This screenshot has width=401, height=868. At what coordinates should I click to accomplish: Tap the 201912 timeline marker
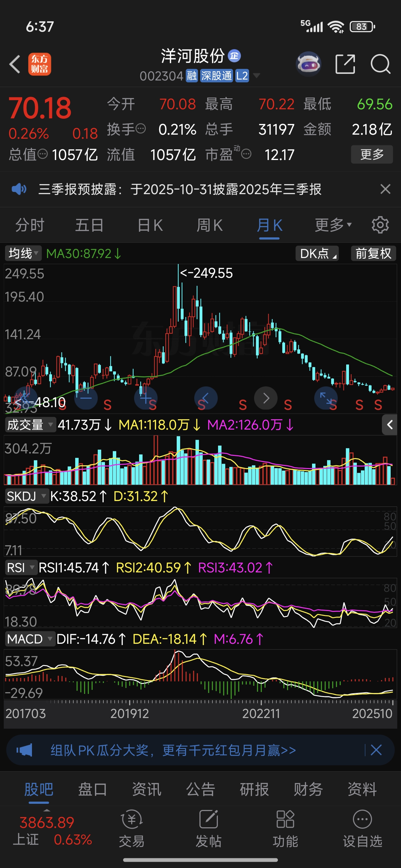[x=130, y=713]
